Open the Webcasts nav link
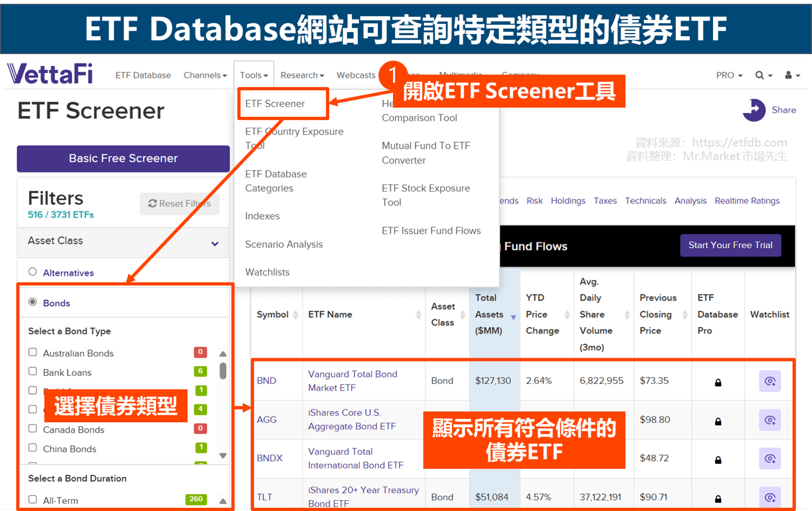The height and width of the screenshot is (511, 812). tap(356, 75)
